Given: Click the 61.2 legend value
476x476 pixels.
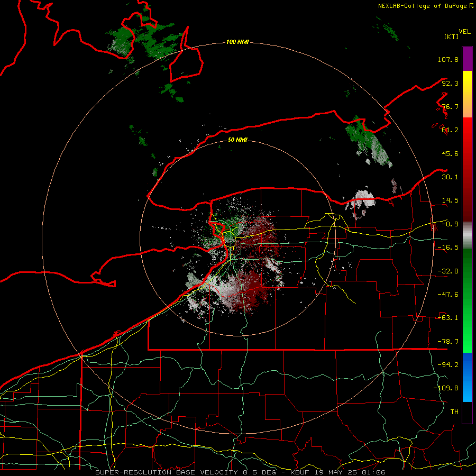Looking at the screenshot, I should tap(450, 130).
